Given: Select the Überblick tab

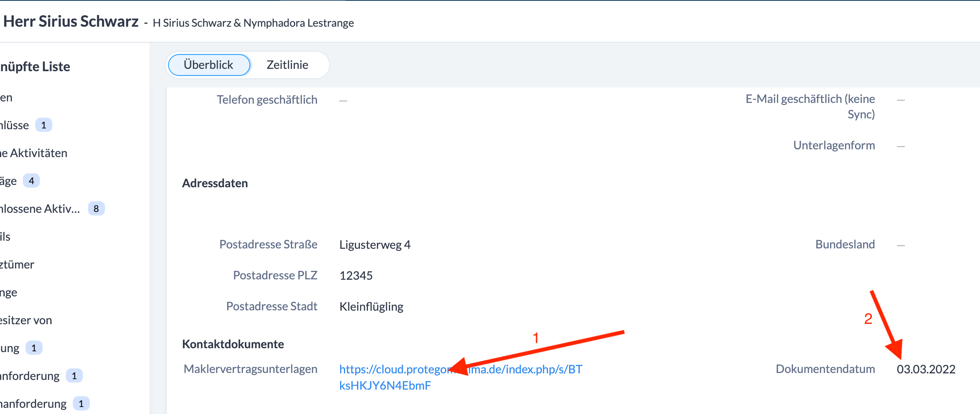Looking at the screenshot, I should [x=209, y=65].
